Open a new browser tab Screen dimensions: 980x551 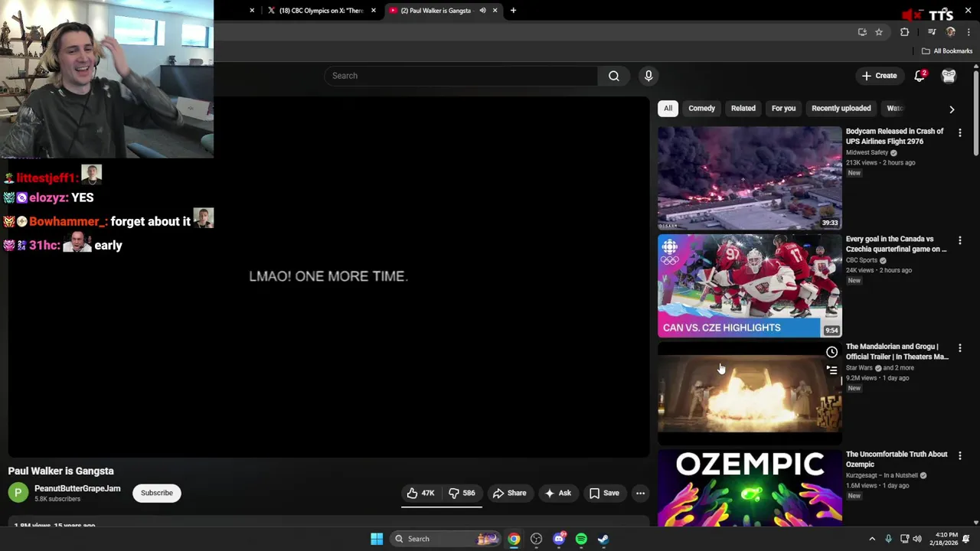click(x=513, y=11)
